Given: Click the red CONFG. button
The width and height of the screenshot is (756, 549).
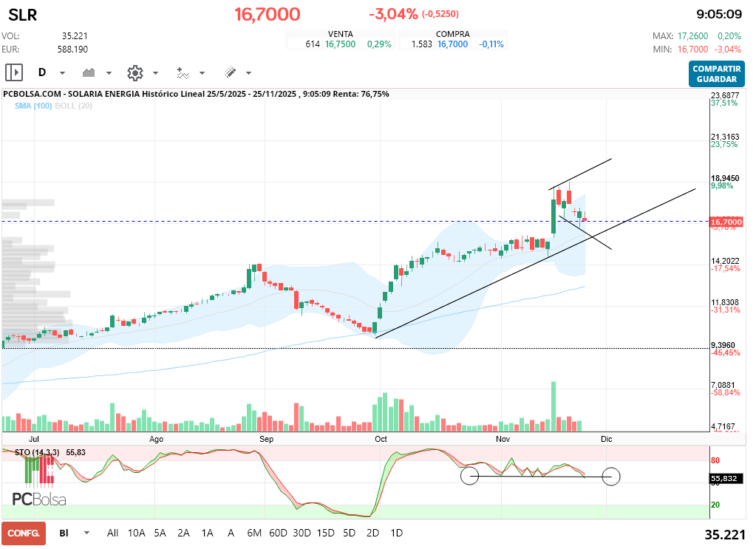Looking at the screenshot, I should tap(23, 533).
